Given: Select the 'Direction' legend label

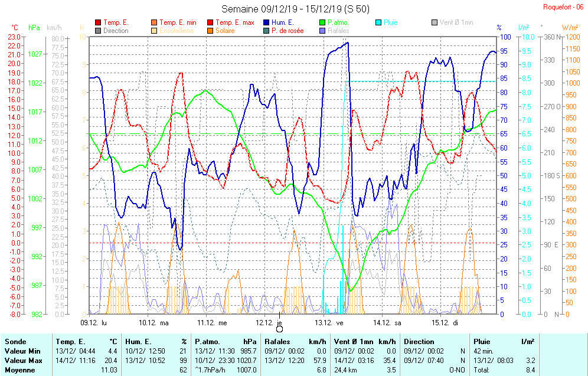Looking at the screenshot, I should click(x=116, y=31).
